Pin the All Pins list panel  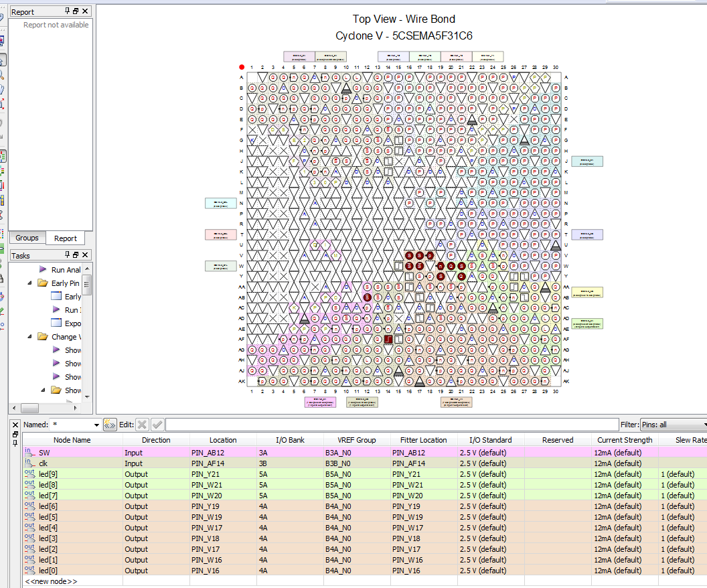click(15, 443)
